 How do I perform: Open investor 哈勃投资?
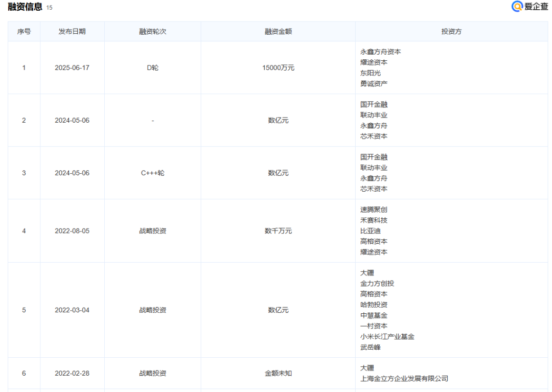(374, 305)
